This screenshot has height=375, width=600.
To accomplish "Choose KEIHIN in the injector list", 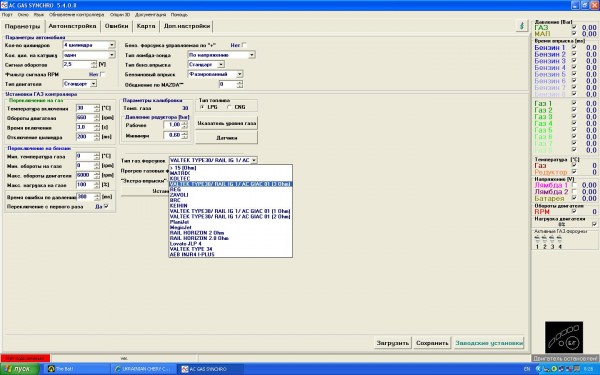I will tap(230, 205).
